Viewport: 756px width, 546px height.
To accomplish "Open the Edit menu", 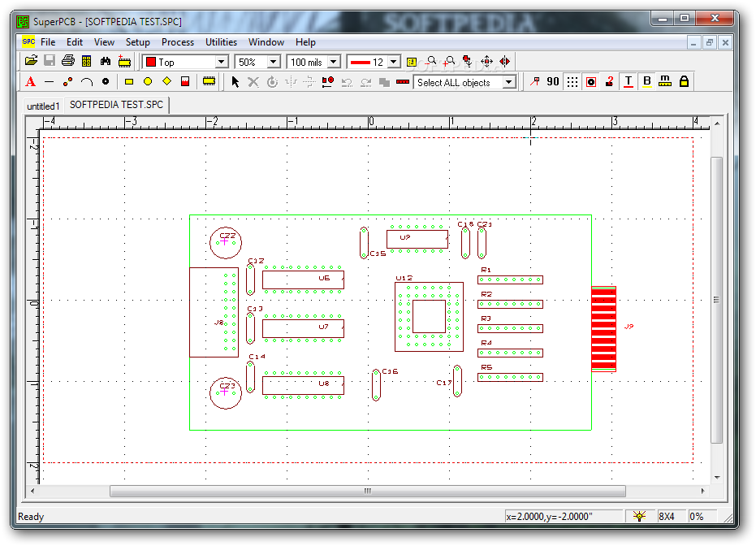I will [x=75, y=42].
